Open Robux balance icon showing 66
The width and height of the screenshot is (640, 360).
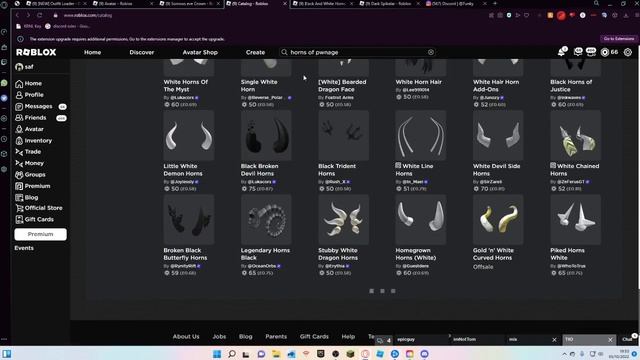point(605,52)
